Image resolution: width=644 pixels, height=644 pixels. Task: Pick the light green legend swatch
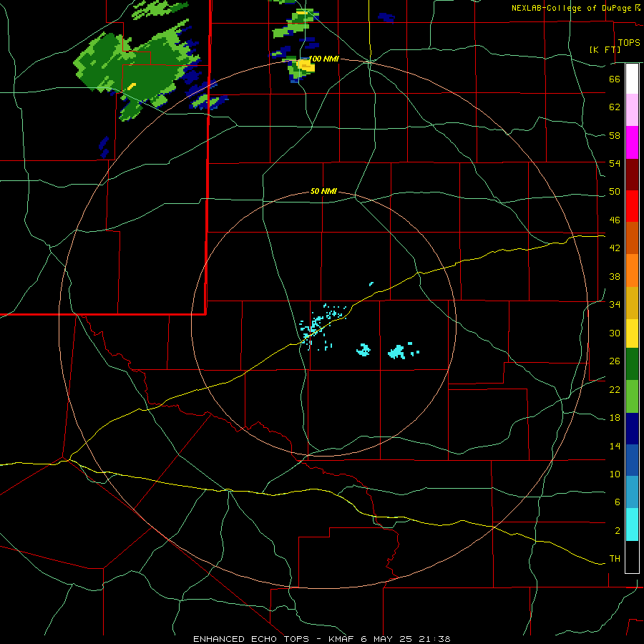pos(632,396)
